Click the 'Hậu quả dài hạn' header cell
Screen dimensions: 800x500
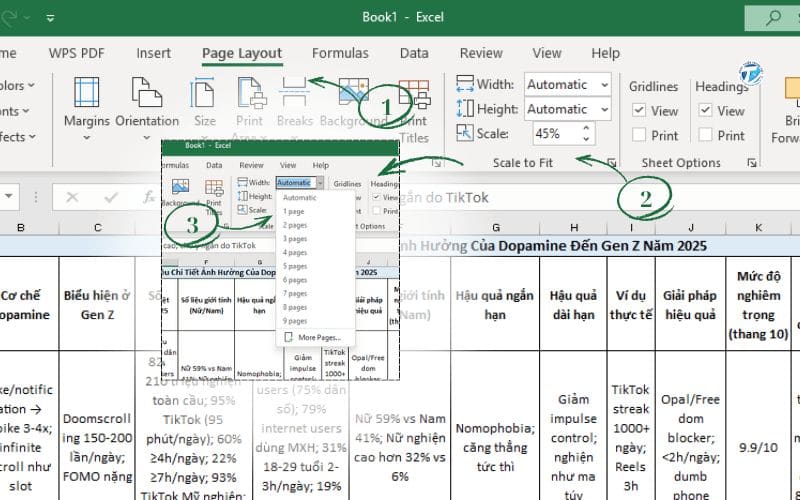click(573, 304)
